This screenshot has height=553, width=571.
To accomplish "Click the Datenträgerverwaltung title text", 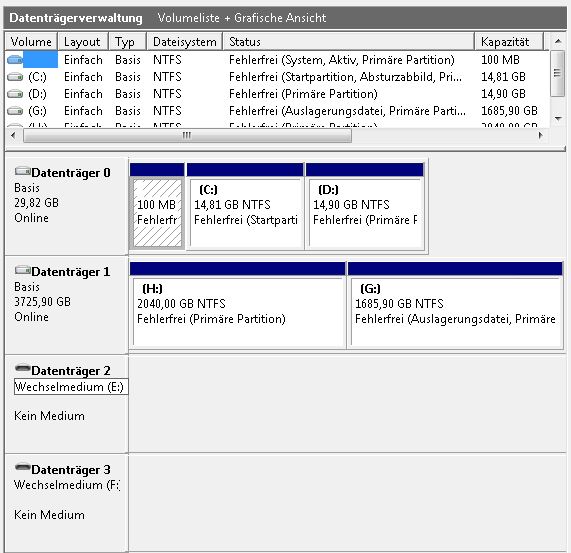I will pyautogui.click(x=76, y=18).
